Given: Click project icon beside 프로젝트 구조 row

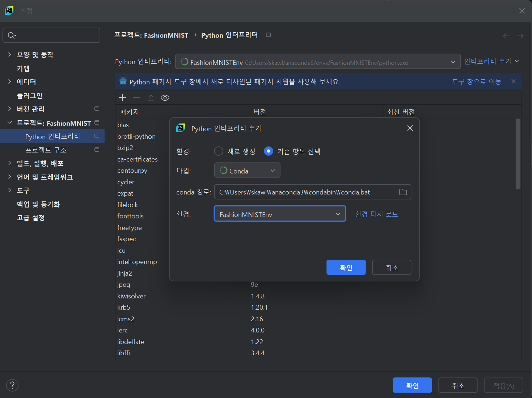Looking at the screenshot, I should [97, 150].
